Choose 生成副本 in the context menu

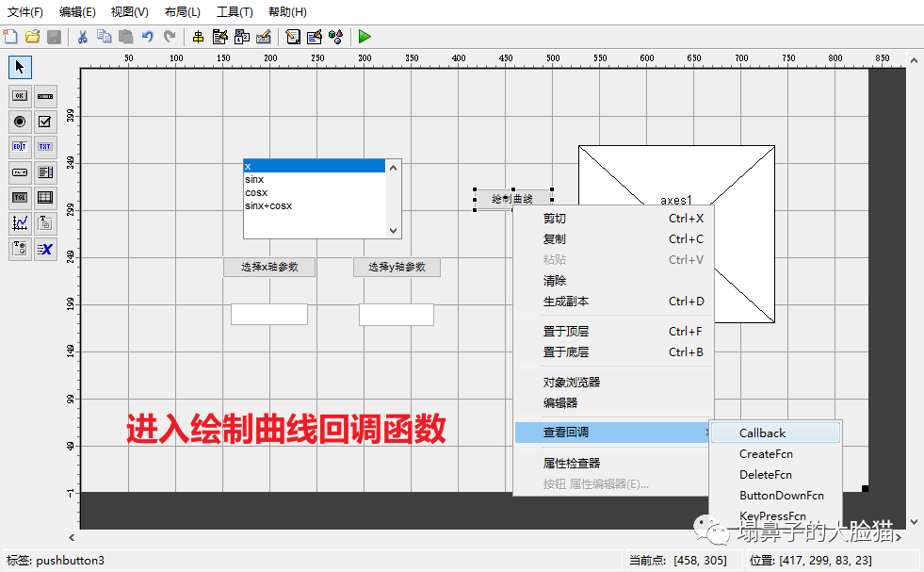point(613,302)
